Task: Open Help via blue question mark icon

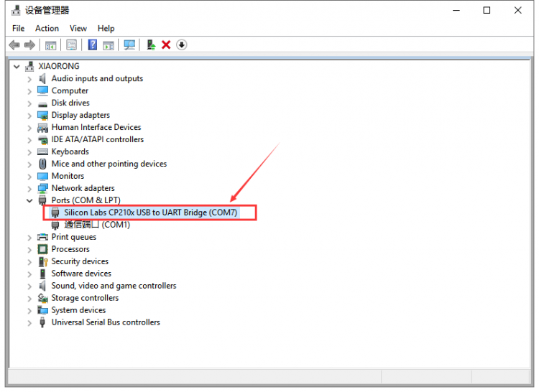Action: [x=93, y=45]
